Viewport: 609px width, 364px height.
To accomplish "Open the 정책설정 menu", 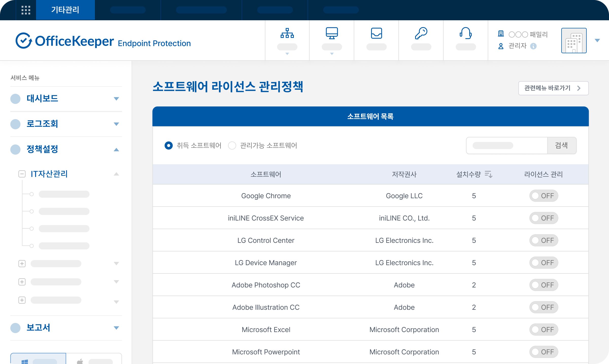I will click(x=42, y=149).
